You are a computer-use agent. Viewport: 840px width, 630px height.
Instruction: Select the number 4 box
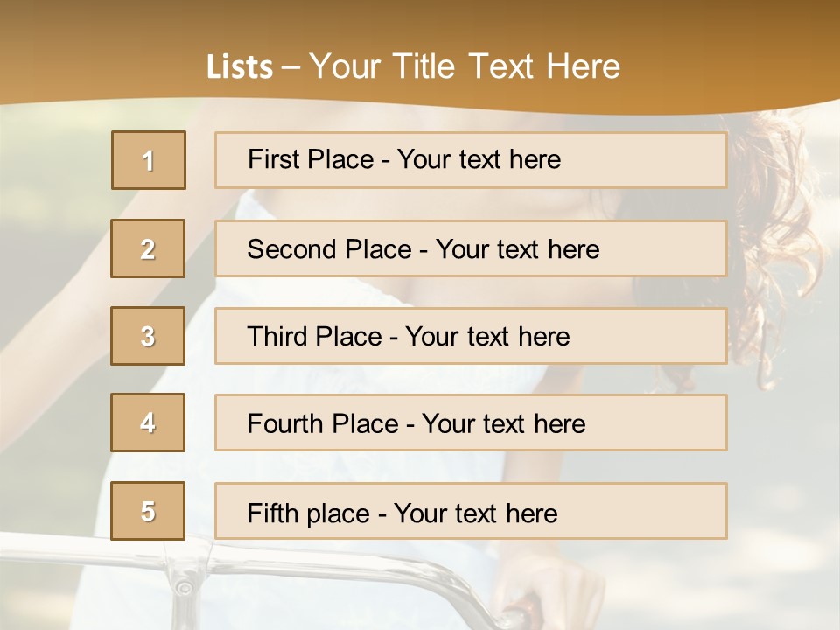pyautogui.click(x=148, y=423)
